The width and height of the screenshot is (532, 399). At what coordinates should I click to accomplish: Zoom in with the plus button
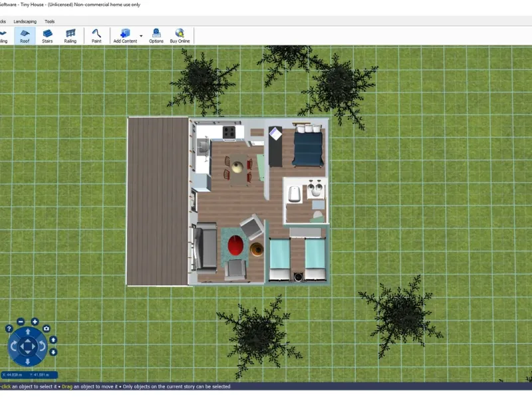[35, 322]
